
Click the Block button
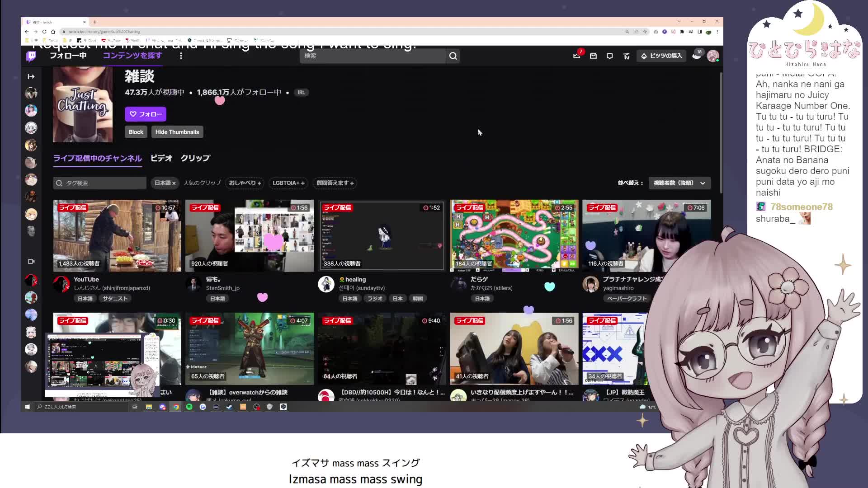136,132
